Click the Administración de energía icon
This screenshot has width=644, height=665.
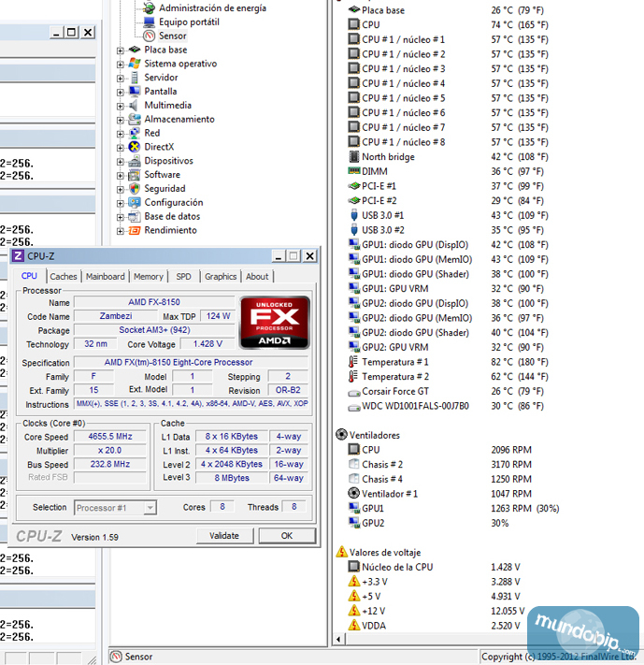[x=149, y=7]
